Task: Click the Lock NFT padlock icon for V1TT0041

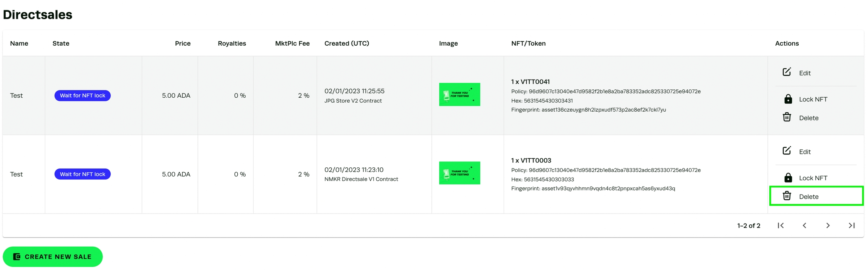Action: pos(788,99)
